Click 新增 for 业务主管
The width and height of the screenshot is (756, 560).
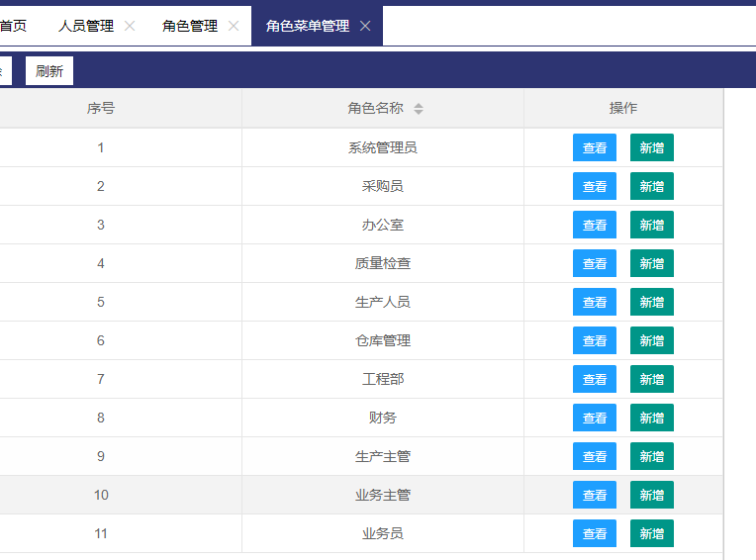point(652,495)
